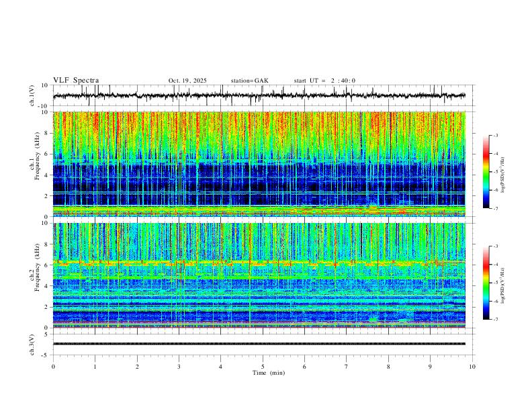
Task: Click time axis tick label "7"
Action: click(x=347, y=367)
